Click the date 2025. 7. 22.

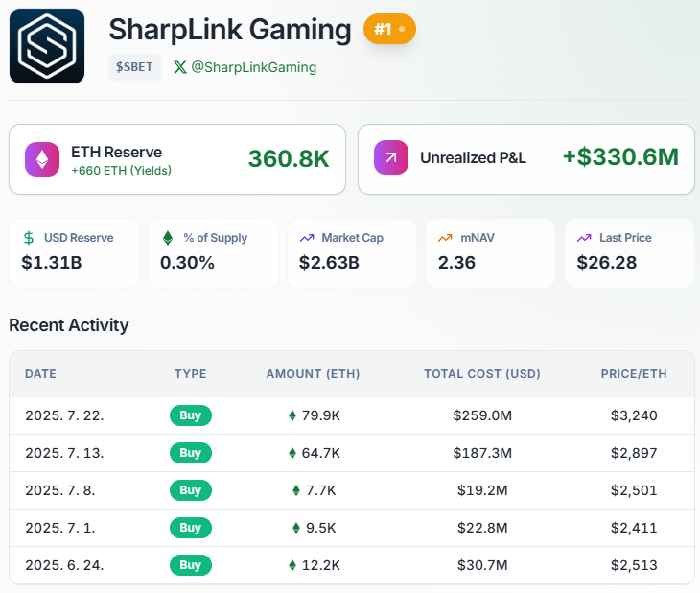65,415
